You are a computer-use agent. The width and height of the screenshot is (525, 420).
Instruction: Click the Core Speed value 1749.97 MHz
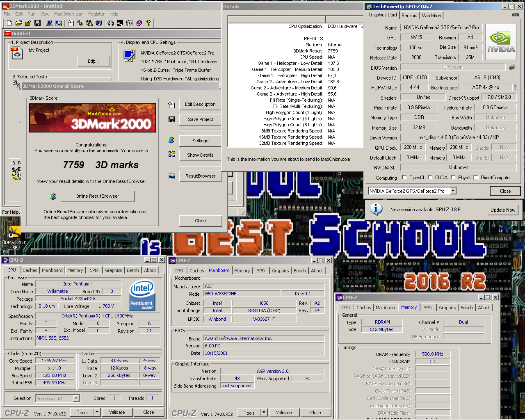point(55,361)
